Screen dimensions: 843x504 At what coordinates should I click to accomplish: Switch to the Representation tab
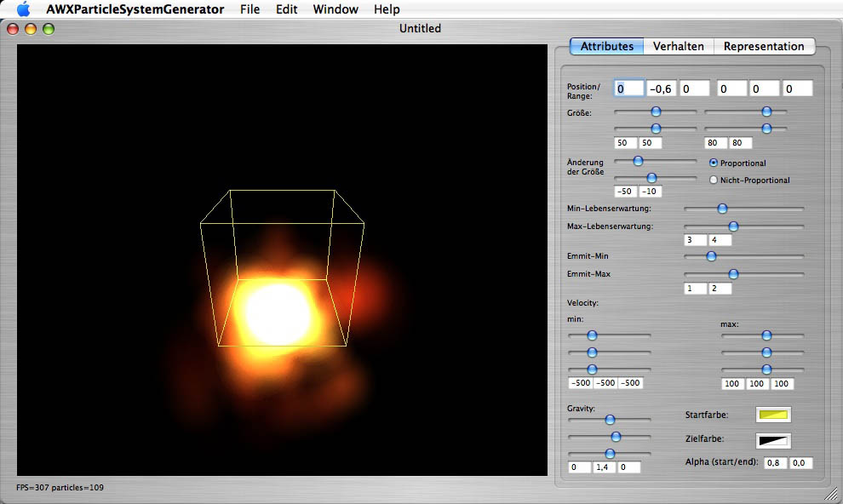763,46
